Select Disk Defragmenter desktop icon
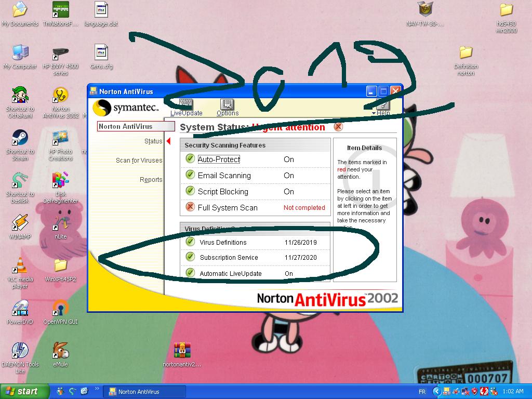 [60, 188]
